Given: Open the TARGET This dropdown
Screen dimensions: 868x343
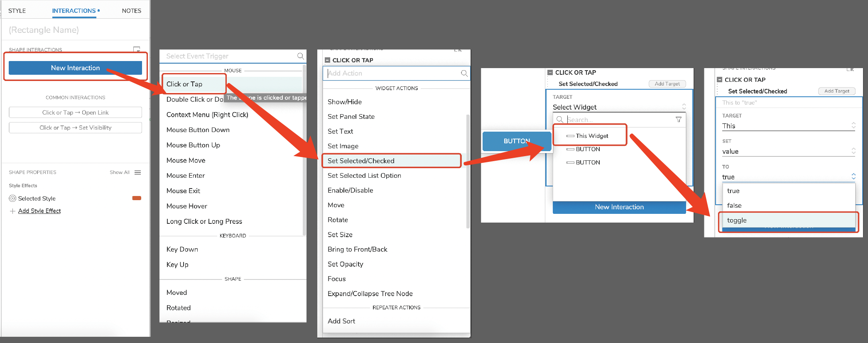Looking at the screenshot, I should 788,126.
